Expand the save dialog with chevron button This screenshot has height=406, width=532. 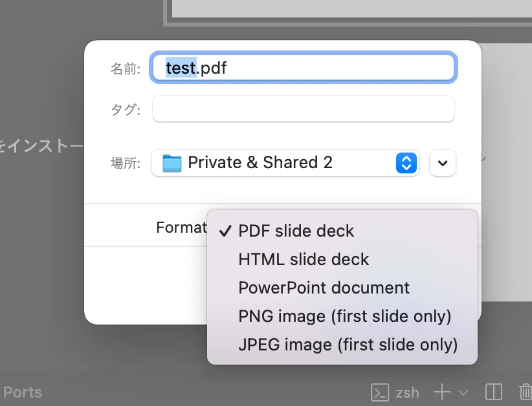443,163
